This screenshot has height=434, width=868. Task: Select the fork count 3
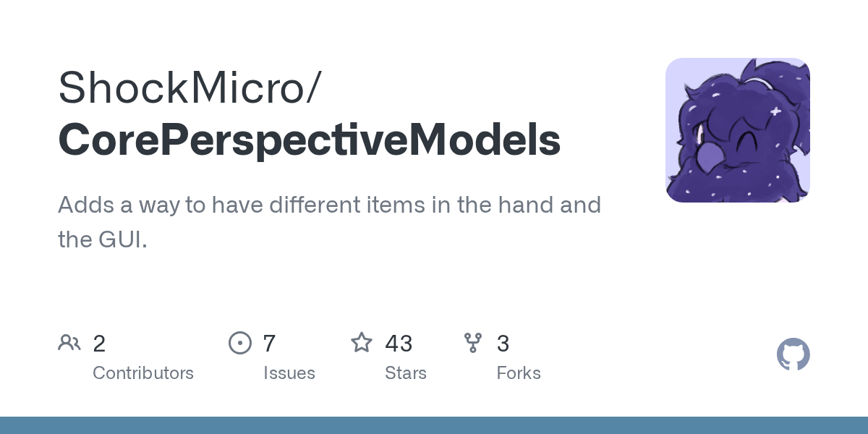coord(503,344)
